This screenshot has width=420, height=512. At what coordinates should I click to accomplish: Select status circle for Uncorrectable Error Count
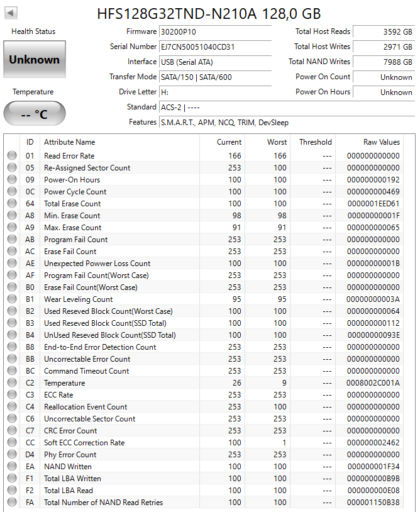[x=12, y=359]
